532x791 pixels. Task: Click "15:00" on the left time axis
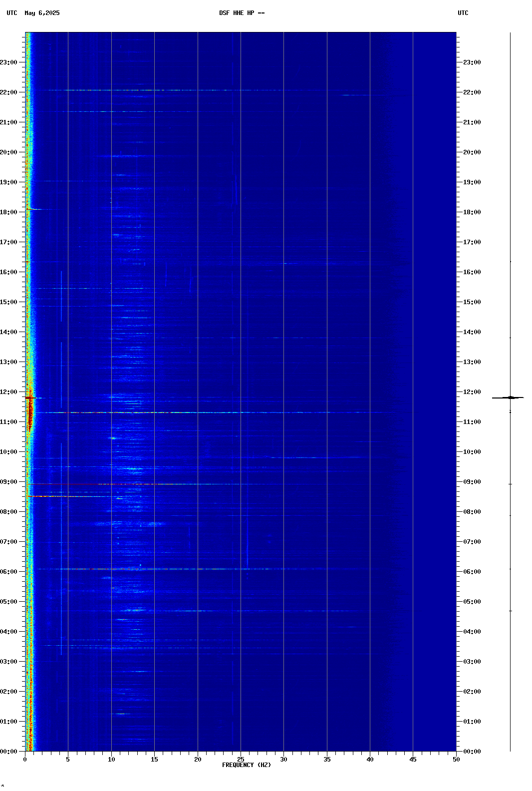tap(8, 302)
